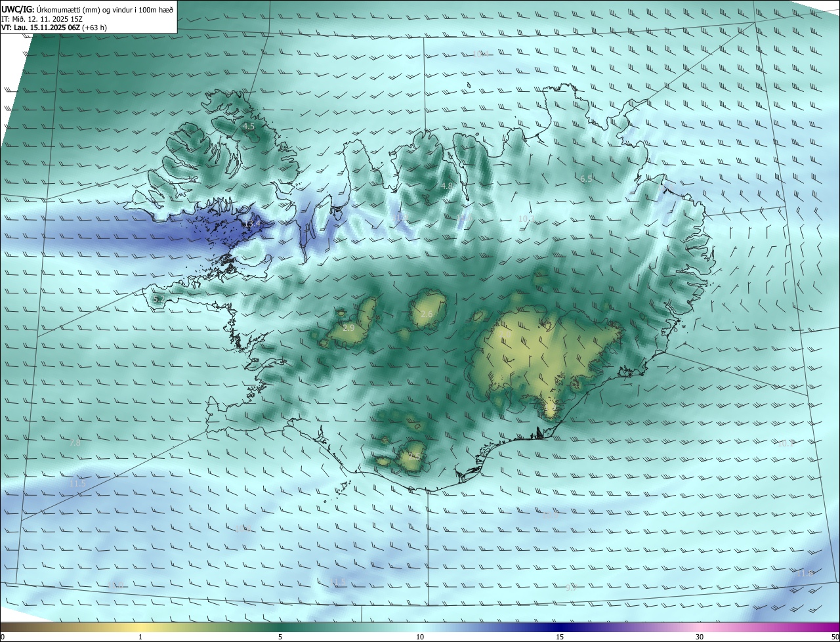Image resolution: width=840 pixels, height=642 pixels.
Task: Click the '1' tick label on the colour scale
Action: coord(140,637)
